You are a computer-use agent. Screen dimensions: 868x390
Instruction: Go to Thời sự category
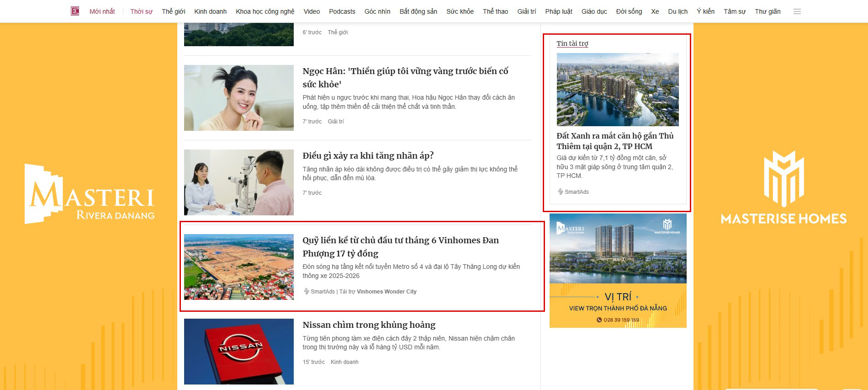pyautogui.click(x=141, y=11)
